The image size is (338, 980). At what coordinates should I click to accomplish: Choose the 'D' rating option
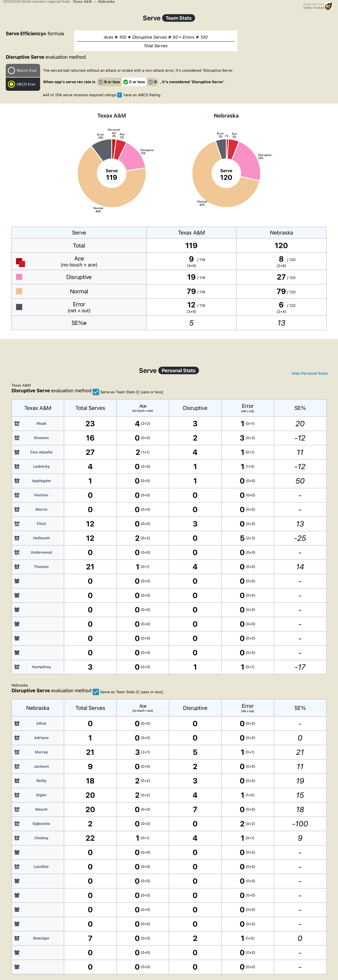[x=152, y=82]
